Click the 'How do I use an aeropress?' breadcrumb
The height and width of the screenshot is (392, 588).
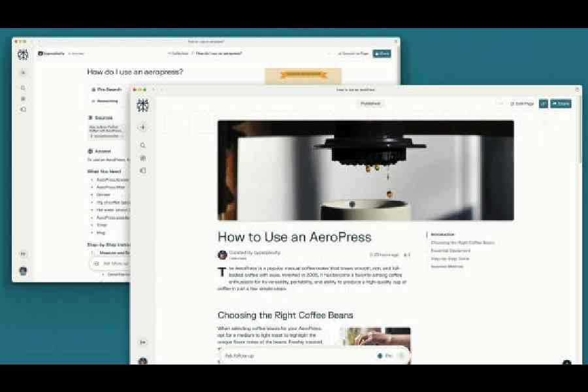point(219,54)
